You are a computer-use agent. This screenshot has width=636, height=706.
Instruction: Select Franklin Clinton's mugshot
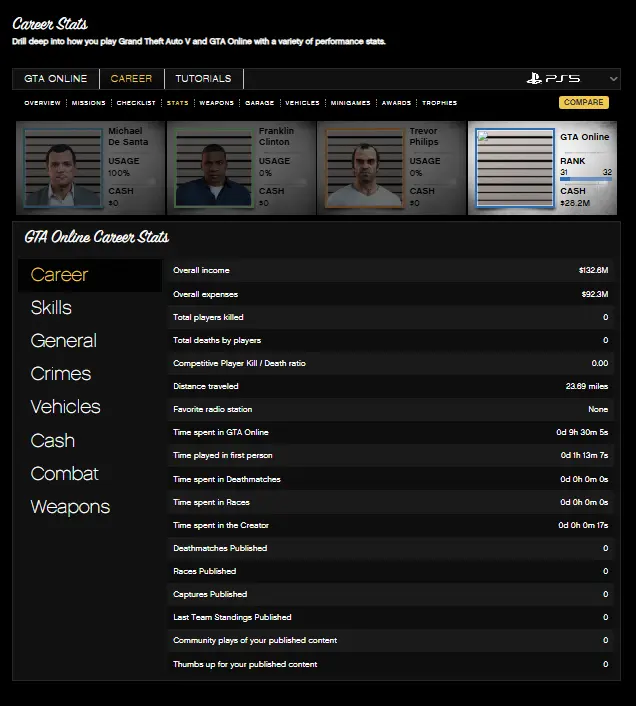[x=211, y=168]
